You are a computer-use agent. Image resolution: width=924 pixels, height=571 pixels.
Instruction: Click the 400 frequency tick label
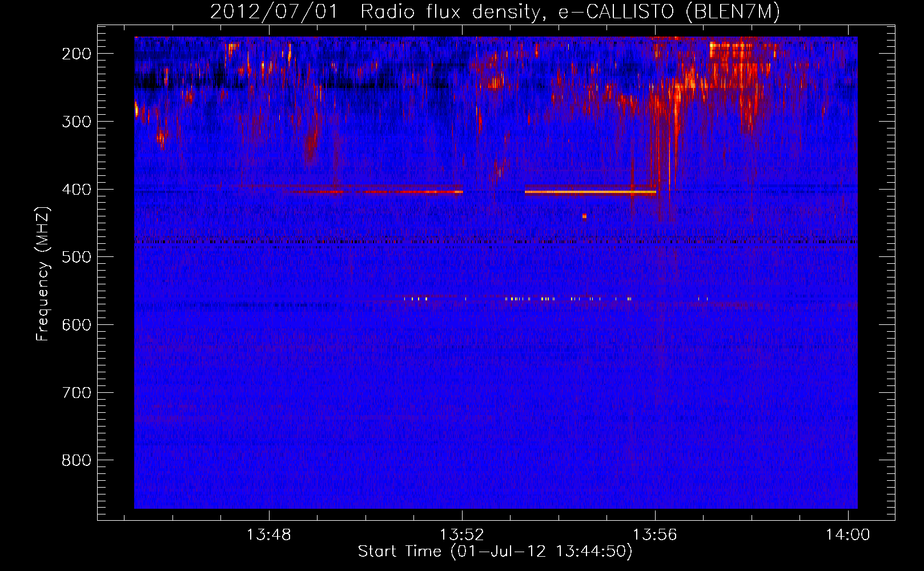click(76, 190)
